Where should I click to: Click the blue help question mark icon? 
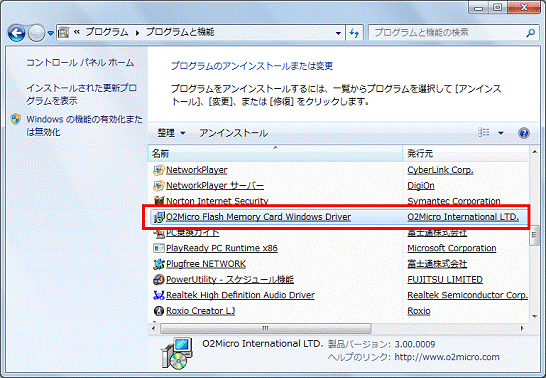524,133
